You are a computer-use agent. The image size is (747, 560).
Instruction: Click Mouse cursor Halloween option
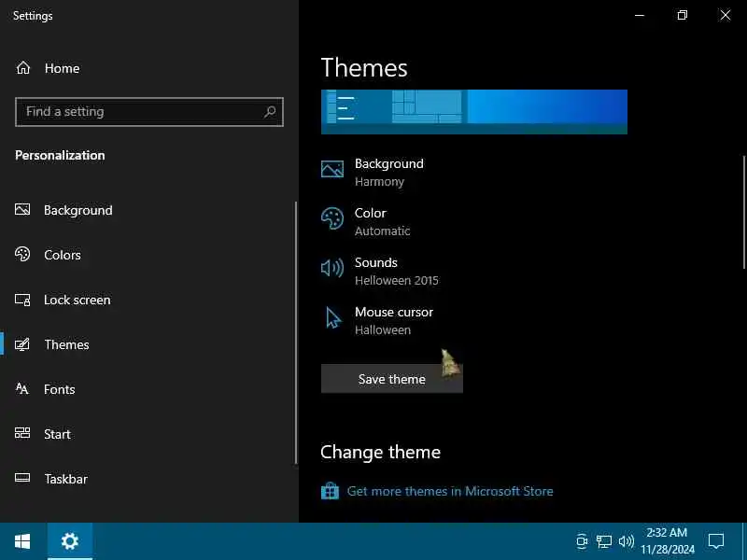(x=377, y=320)
